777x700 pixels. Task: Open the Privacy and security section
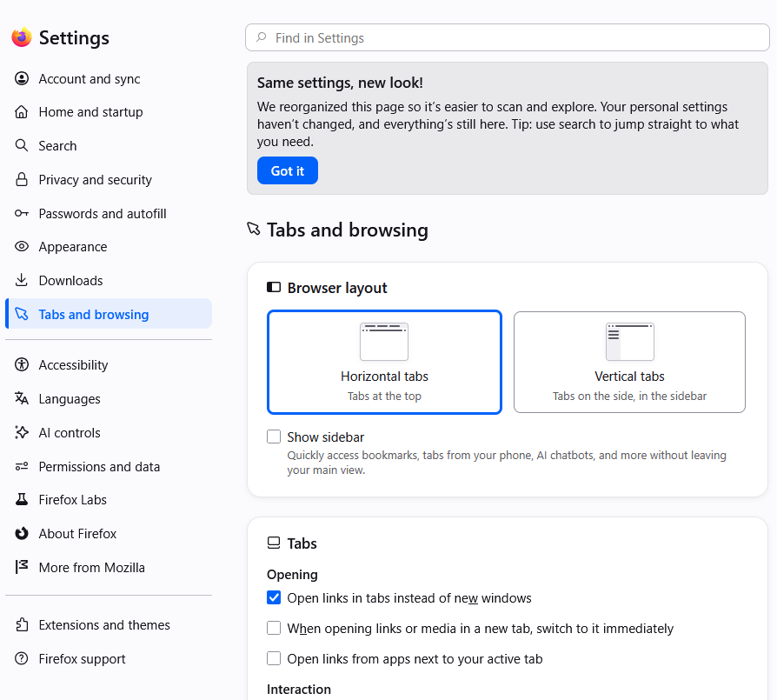click(x=109, y=179)
